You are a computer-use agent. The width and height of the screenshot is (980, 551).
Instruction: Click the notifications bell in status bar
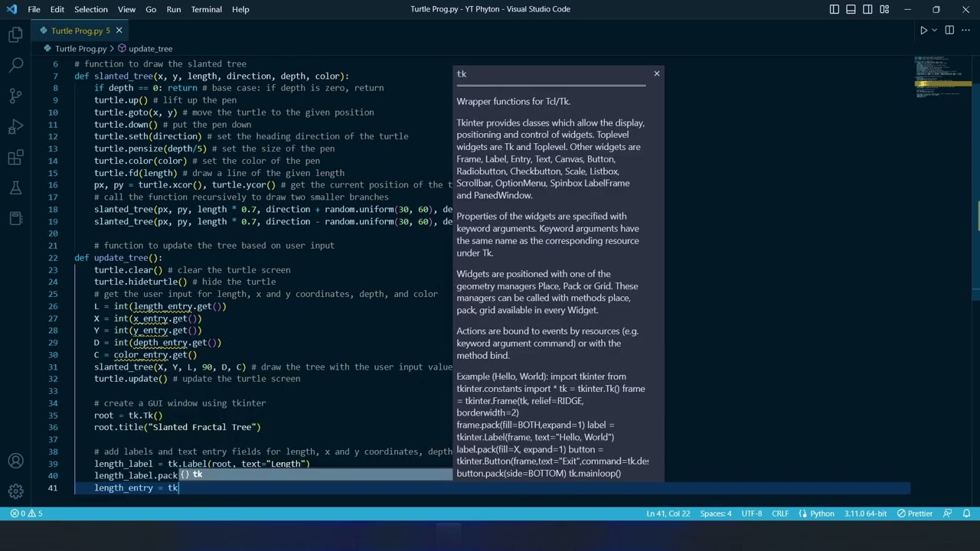click(966, 514)
